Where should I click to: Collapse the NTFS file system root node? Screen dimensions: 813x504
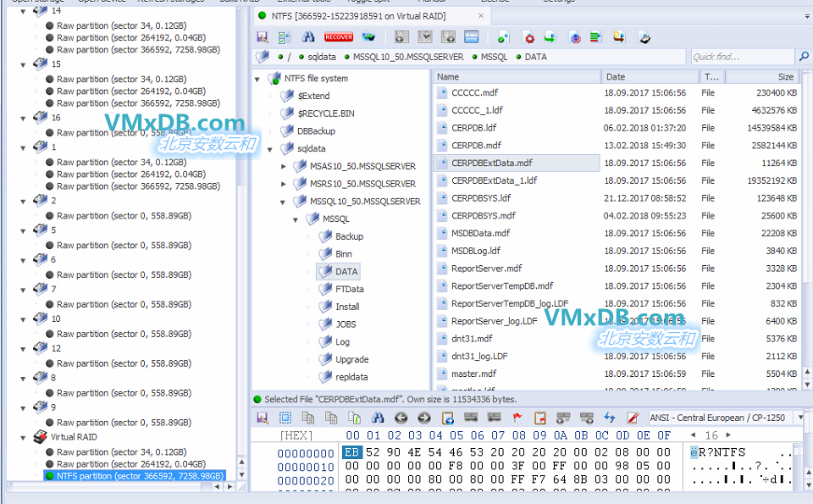tap(257, 80)
